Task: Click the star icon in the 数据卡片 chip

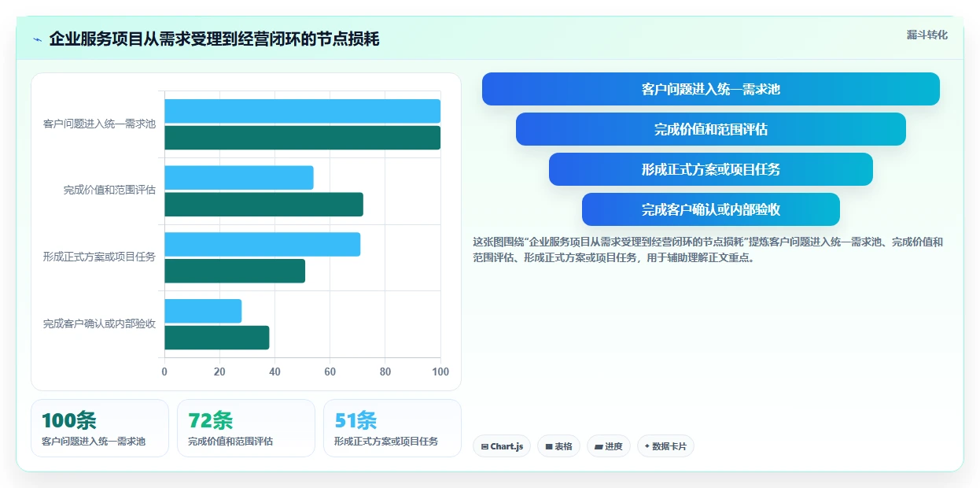Action: click(x=647, y=445)
